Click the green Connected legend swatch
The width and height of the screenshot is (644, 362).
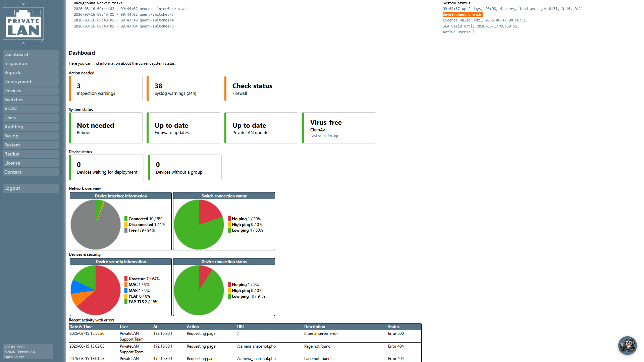click(x=126, y=219)
